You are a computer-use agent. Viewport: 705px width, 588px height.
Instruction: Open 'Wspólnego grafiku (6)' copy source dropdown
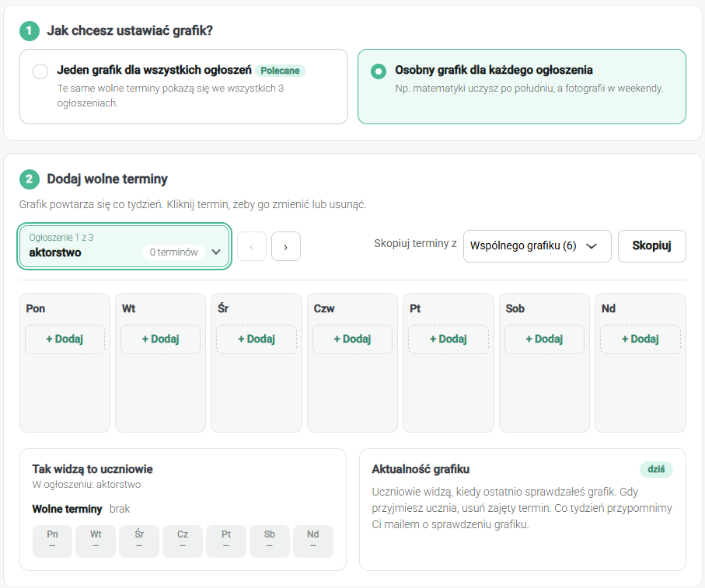537,246
